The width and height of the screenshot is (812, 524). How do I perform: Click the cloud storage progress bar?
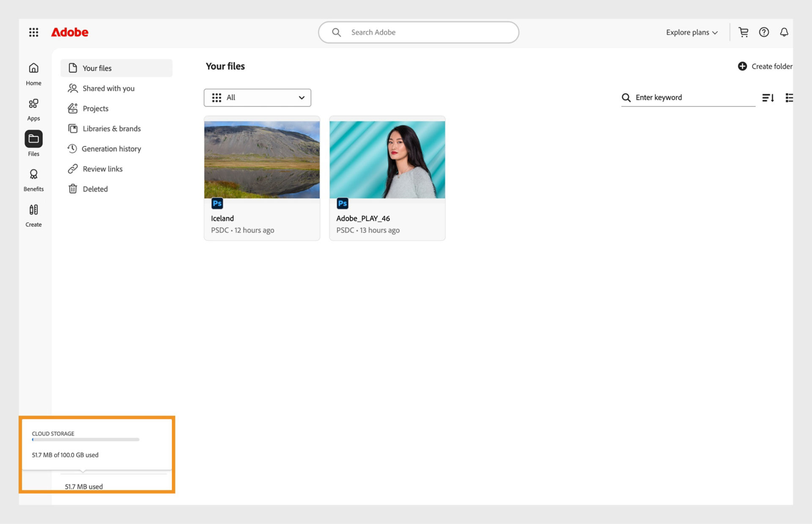pyautogui.click(x=85, y=439)
